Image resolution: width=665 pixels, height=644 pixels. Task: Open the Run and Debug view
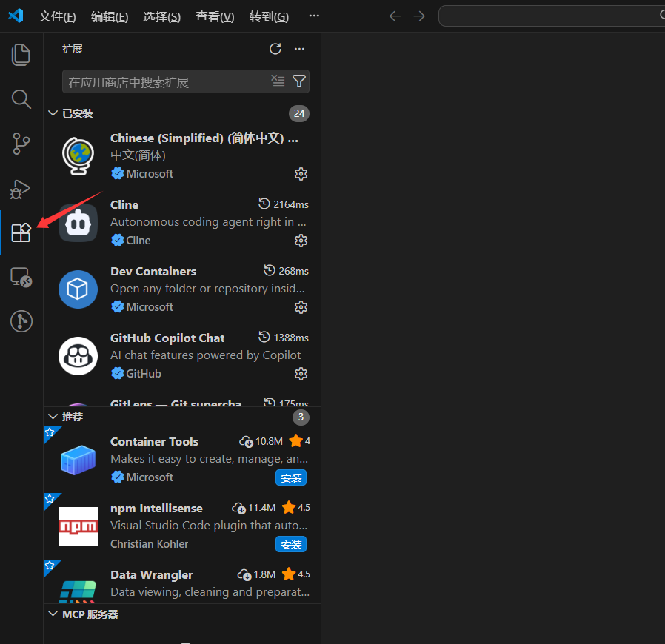pos(20,189)
